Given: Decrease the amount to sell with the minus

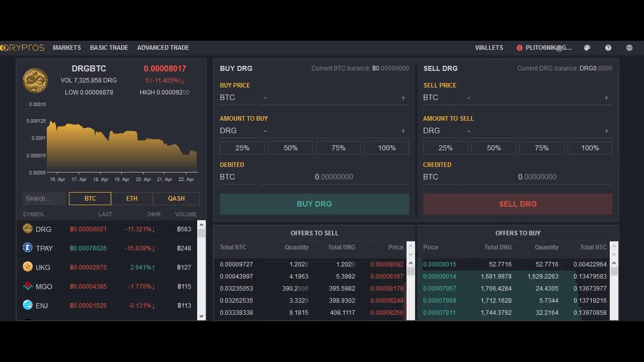Looking at the screenshot, I should point(468,131).
